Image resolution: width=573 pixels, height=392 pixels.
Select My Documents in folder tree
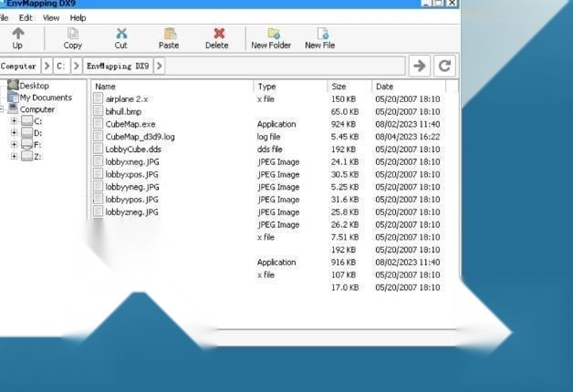45,98
